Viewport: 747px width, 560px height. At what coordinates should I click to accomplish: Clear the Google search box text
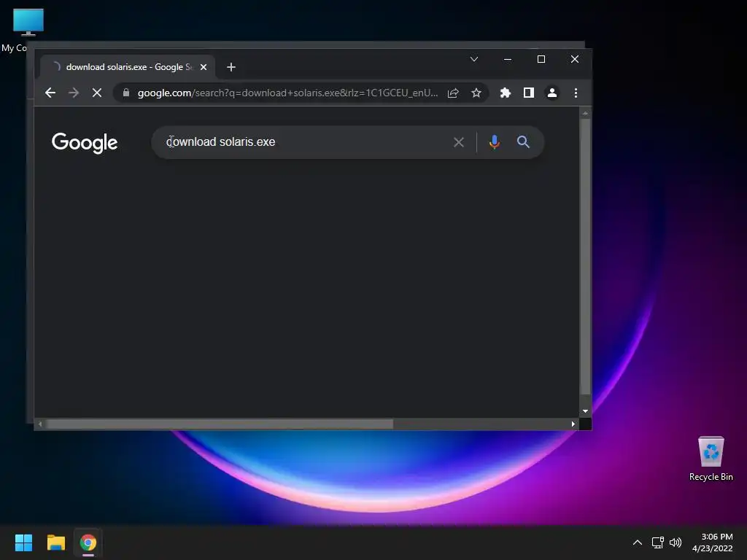click(459, 142)
